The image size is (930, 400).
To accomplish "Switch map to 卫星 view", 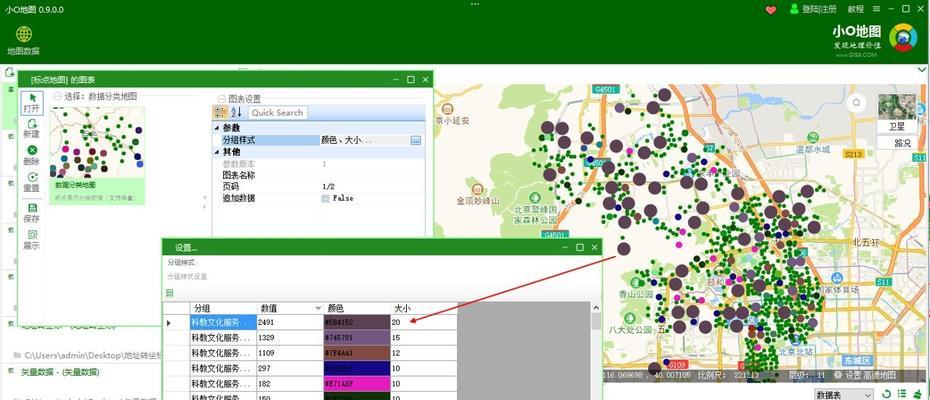I will [896, 127].
